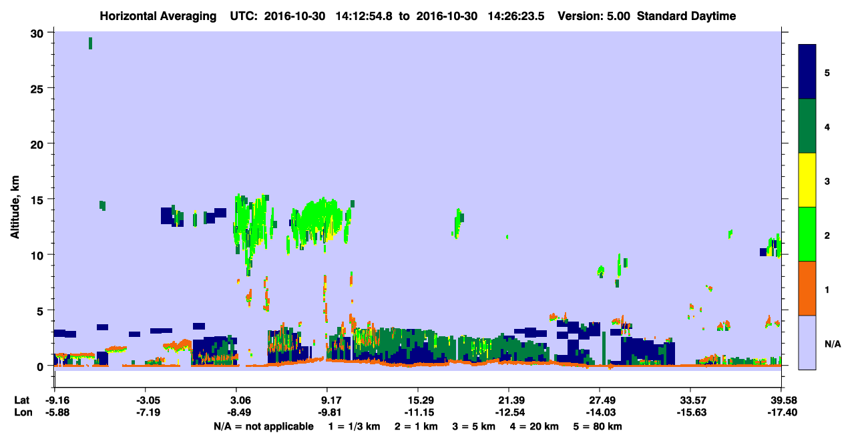The width and height of the screenshot is (868, 445).
Task: Click the 'Lon' row label
Action: 22,412
